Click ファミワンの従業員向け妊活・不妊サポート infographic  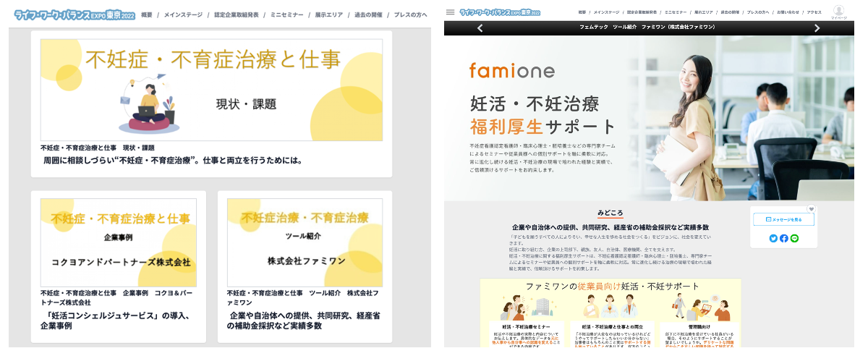[x=610, y=313]
